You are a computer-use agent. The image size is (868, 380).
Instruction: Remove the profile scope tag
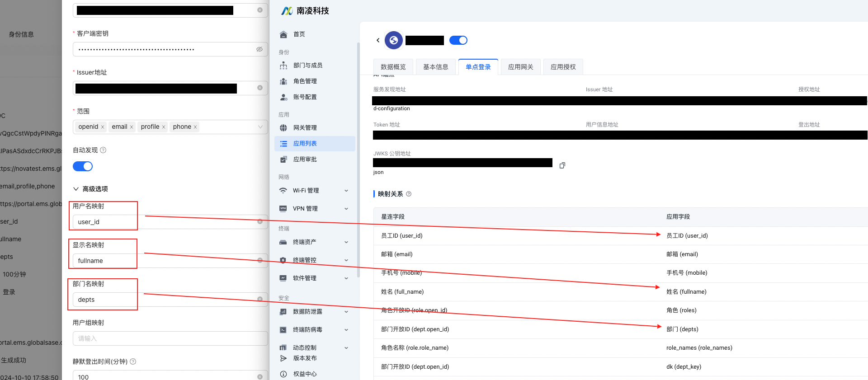164,127
